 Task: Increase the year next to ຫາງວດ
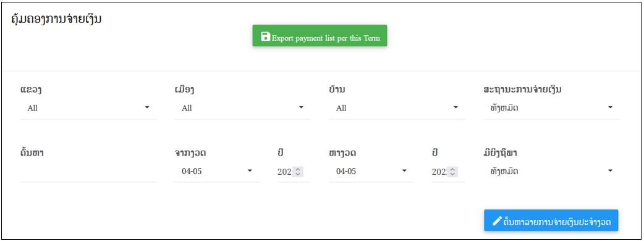tap(453, 169)
